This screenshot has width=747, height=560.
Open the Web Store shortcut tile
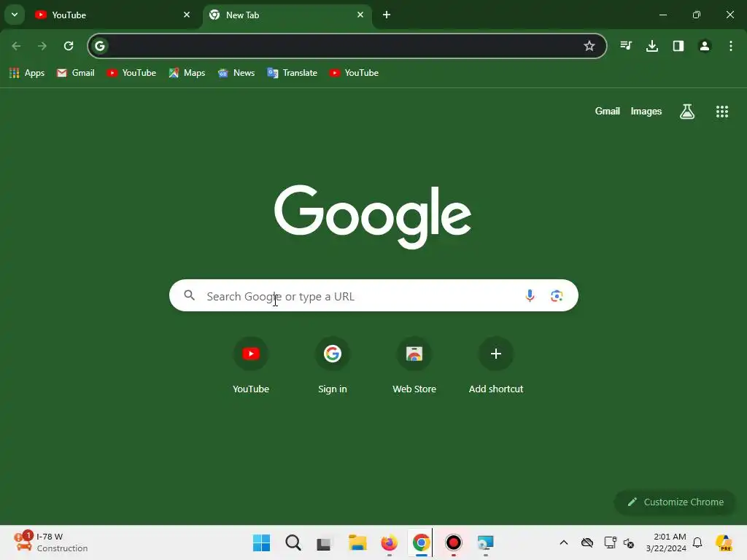[x=414, y=365]
